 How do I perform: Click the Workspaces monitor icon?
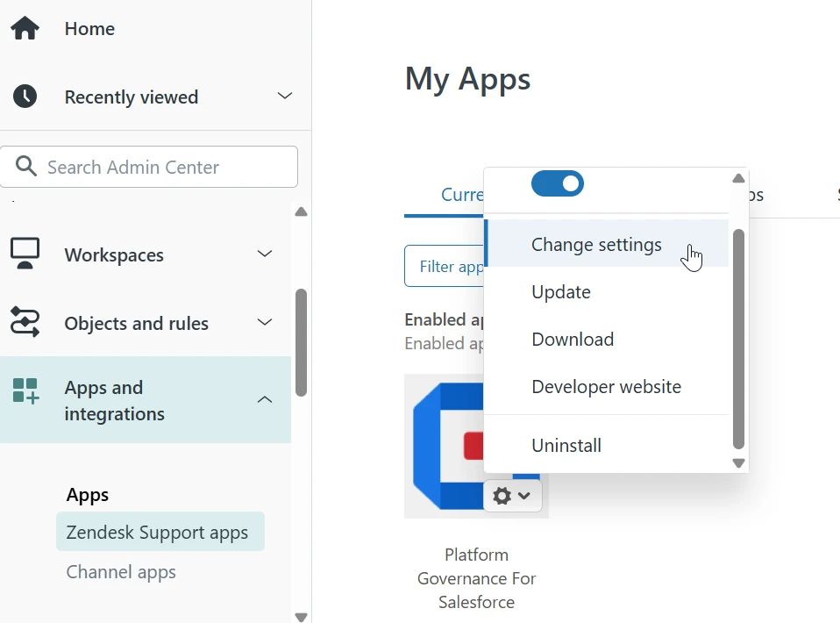[25, 254]
